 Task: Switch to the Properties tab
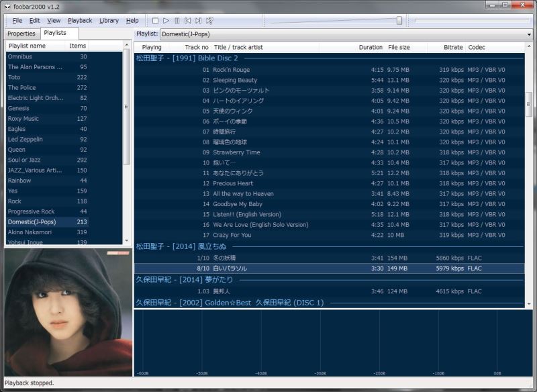[x=21, y=34]
